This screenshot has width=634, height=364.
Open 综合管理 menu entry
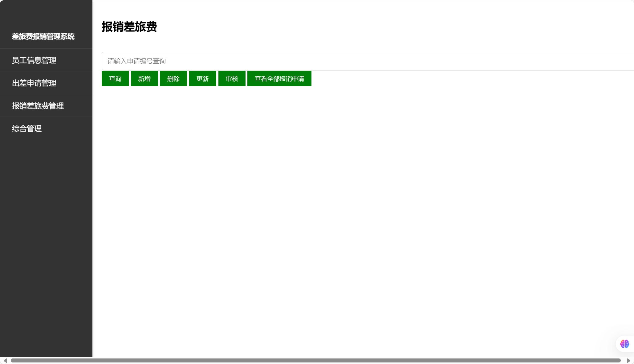click(27, 129)
